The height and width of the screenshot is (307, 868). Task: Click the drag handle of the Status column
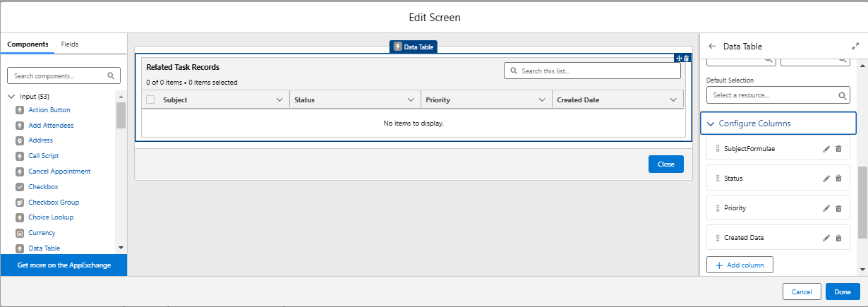[718, 179]
